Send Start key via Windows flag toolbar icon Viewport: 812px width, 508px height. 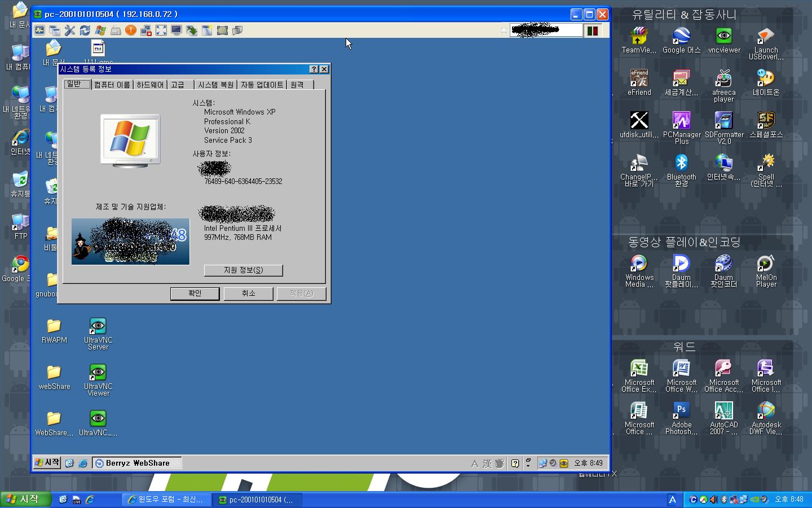point(100,30)
